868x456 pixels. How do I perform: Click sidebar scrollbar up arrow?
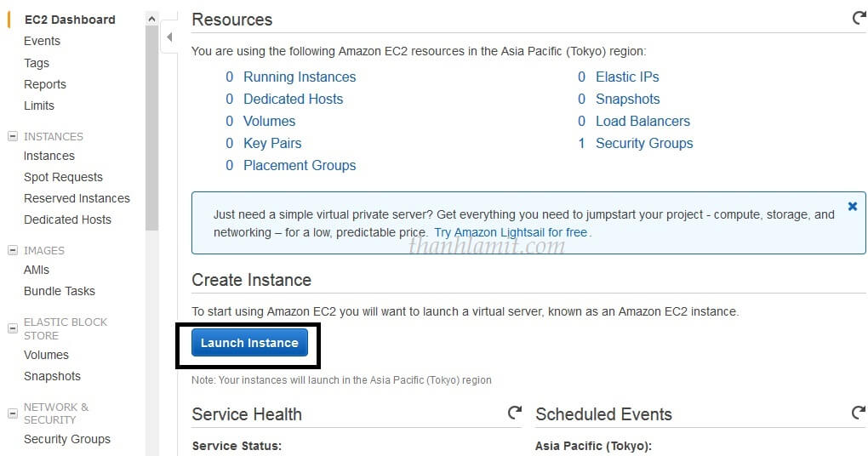[x=151, y=19]
